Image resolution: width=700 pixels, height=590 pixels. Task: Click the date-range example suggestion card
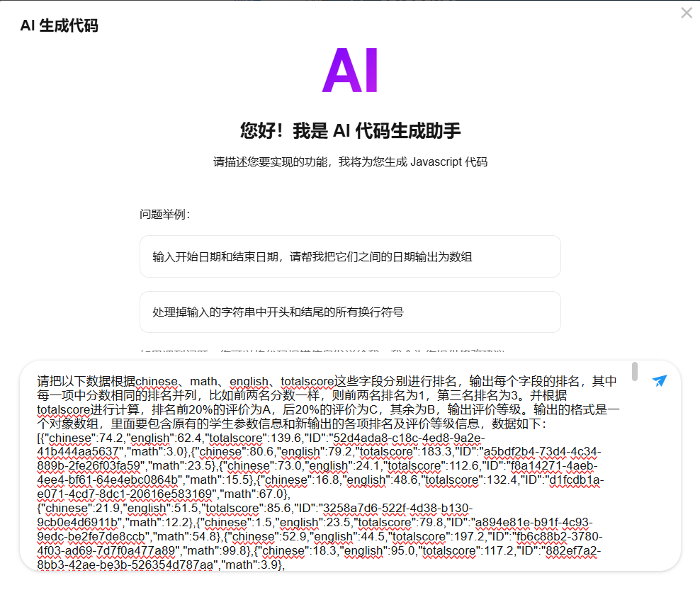coord(350,256)
